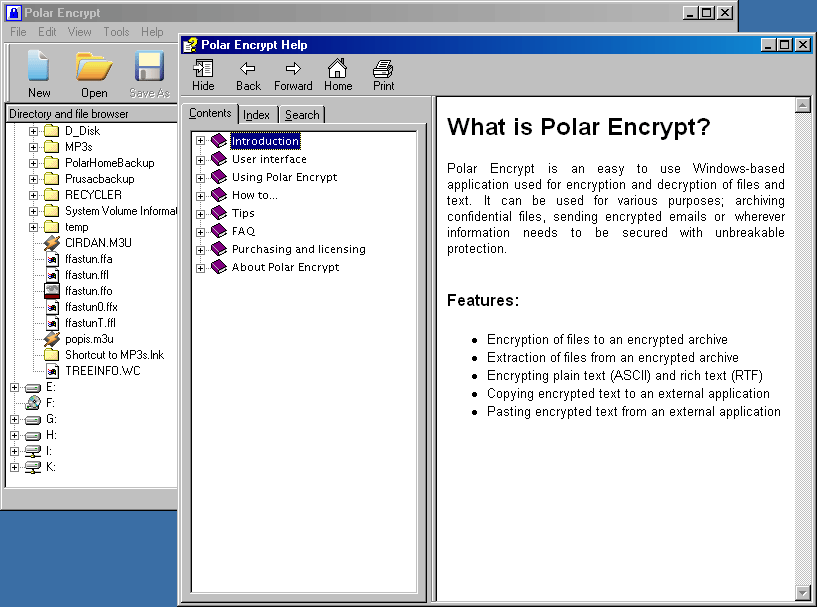The height and width of the screenshot is (607, 817).
Task: Select the H: drive entry
Action: pos(51,435)
